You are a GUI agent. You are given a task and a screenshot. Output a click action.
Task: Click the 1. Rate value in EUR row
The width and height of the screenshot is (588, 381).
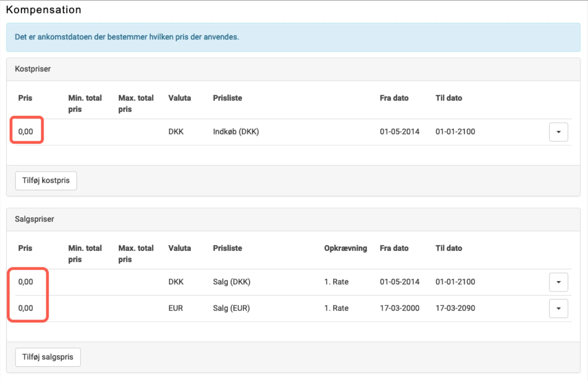pyautogui.click(x=336, y=308)
